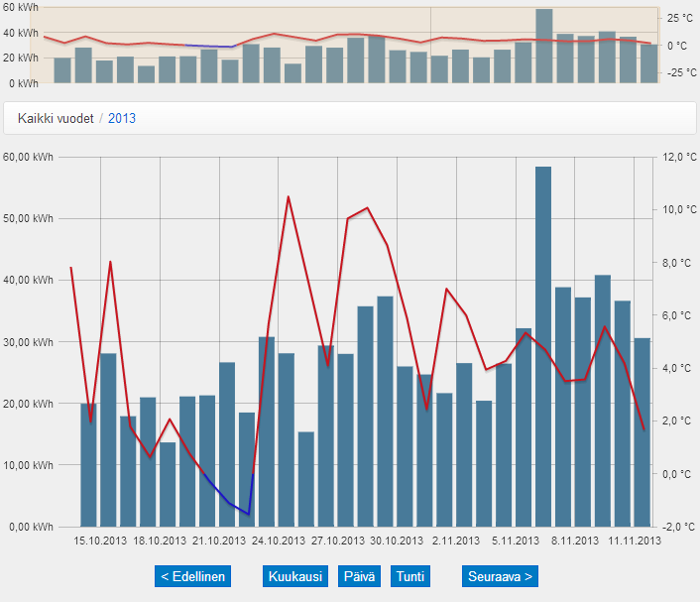700x602 pixels.
Task: Select the tallest bar in main chart
Action: tap(543, 347)
